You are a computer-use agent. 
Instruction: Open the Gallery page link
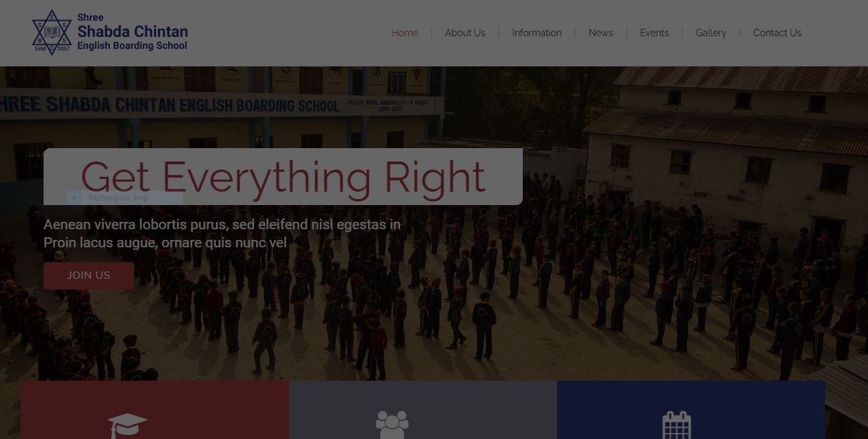click(x=711, y=33)
